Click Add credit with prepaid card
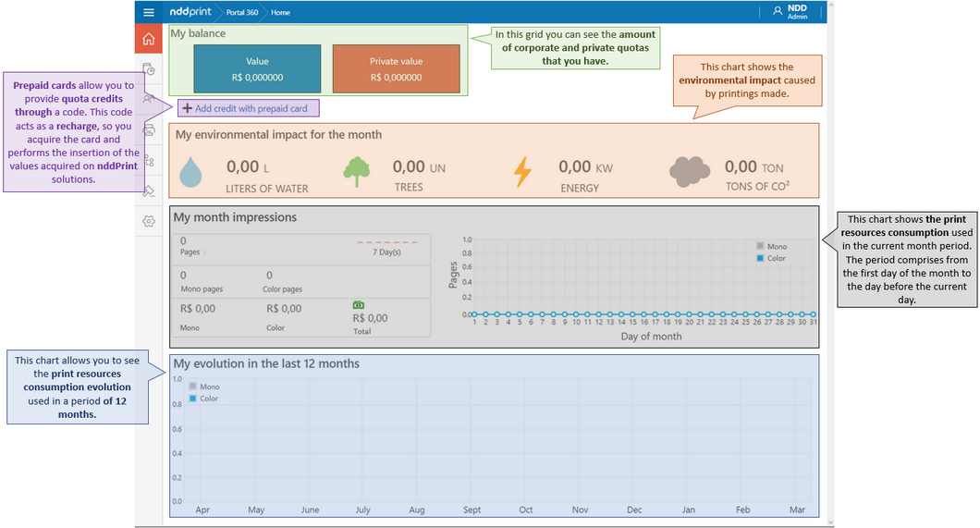 [x=246, y=108]
